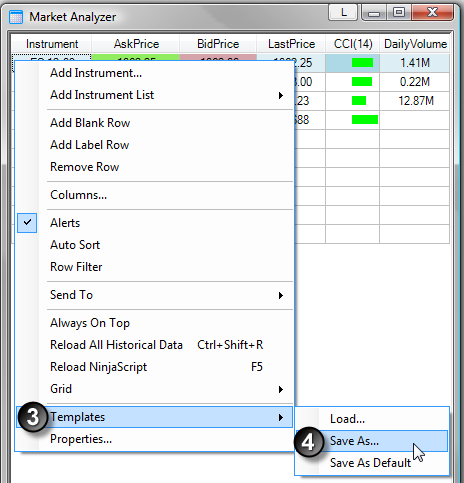Click the 1.41M daily volume cell
464x483 pixels.
pyautogui.click(x=415, y=63)
